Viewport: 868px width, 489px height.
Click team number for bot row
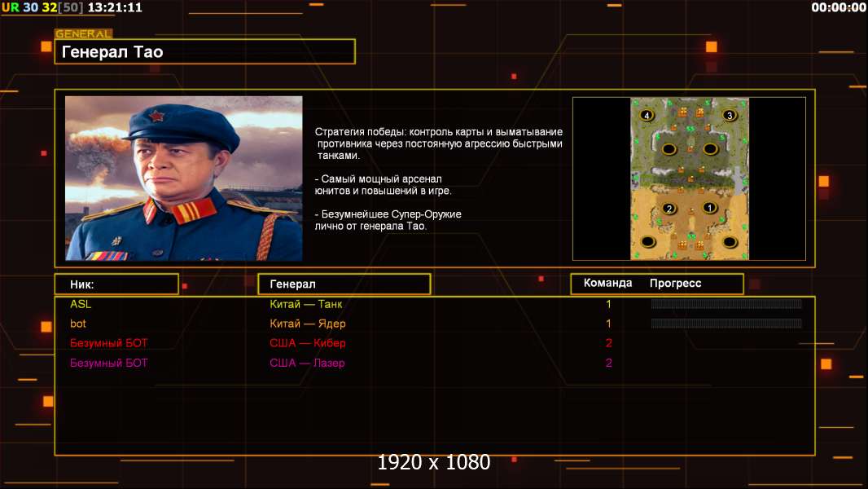click(x=608, y=324)
